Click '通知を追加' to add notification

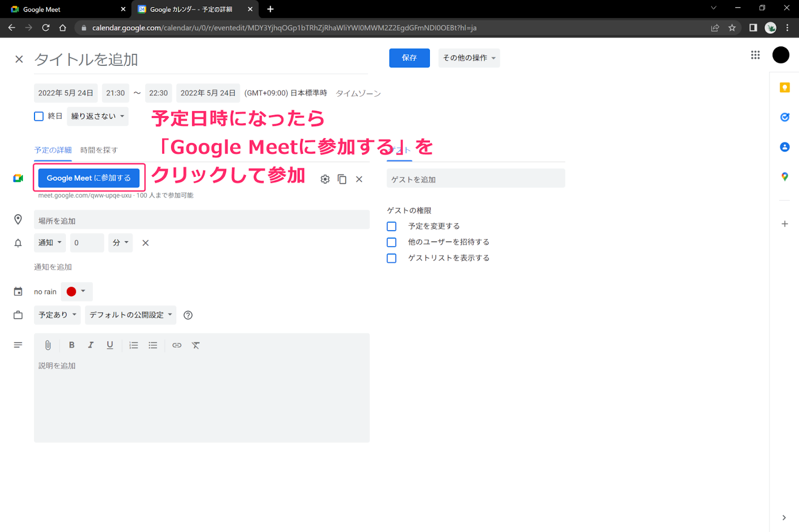[x=53, y=267]
